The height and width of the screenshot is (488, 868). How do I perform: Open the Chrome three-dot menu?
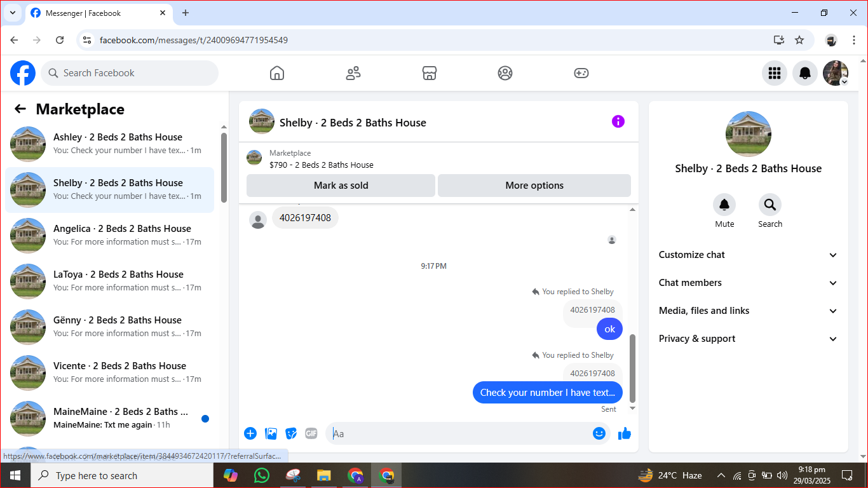(854, 40)
